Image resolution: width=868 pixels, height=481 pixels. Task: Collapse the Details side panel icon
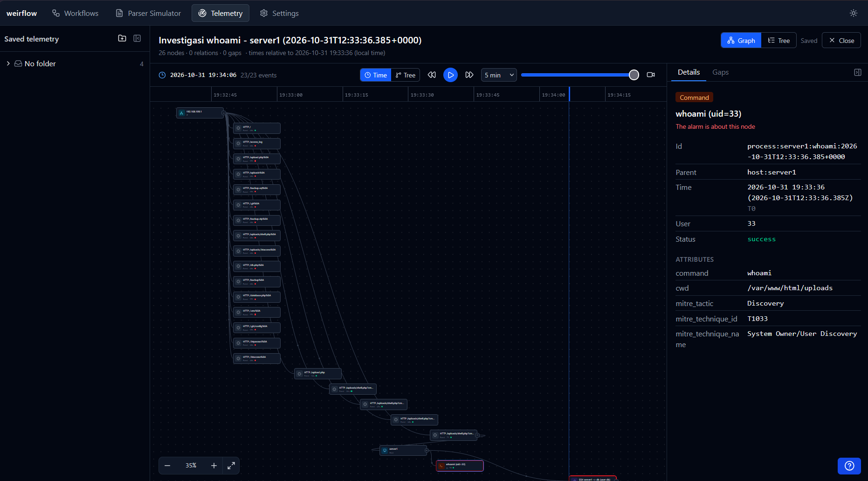coord(857,72)
